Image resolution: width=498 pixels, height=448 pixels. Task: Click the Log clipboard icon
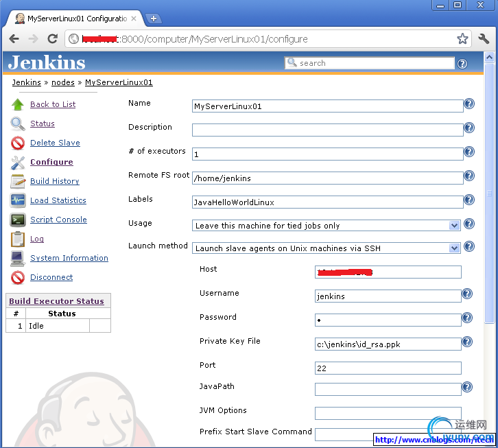18,239
